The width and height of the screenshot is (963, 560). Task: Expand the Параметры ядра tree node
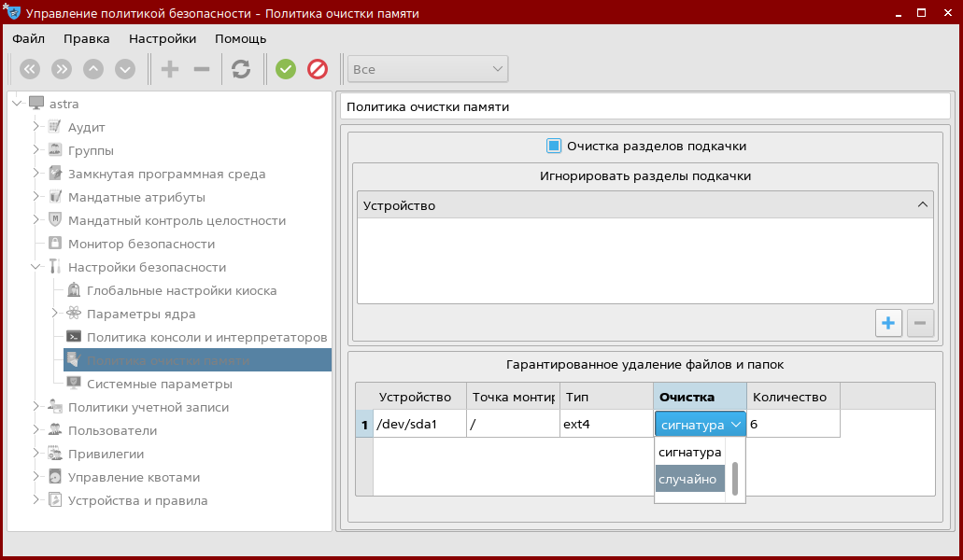coord(54,314)
